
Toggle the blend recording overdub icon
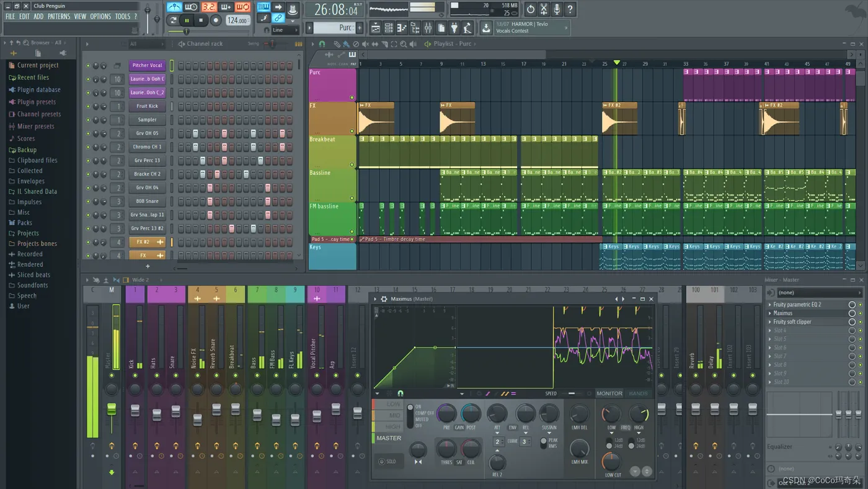click(225, 7)
